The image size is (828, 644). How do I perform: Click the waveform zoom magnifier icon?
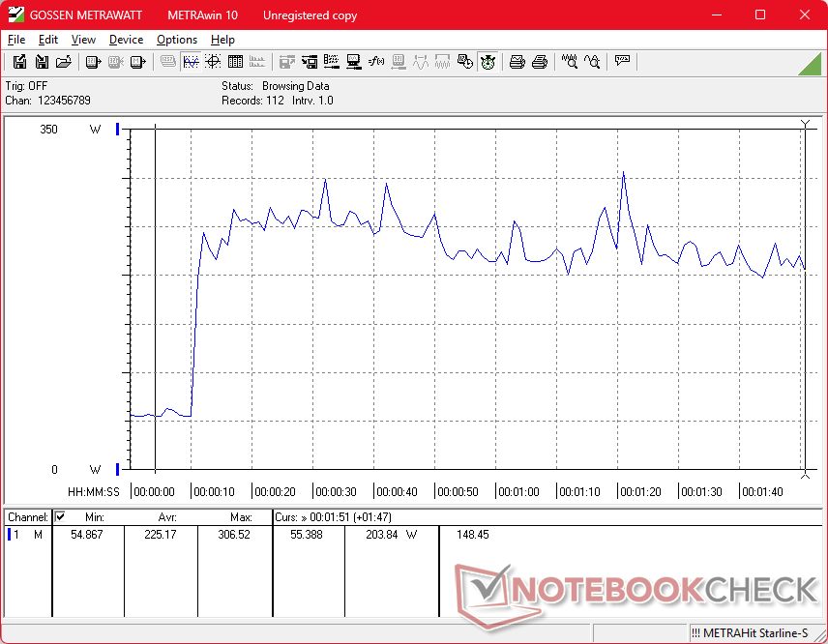tap(570, 62)
